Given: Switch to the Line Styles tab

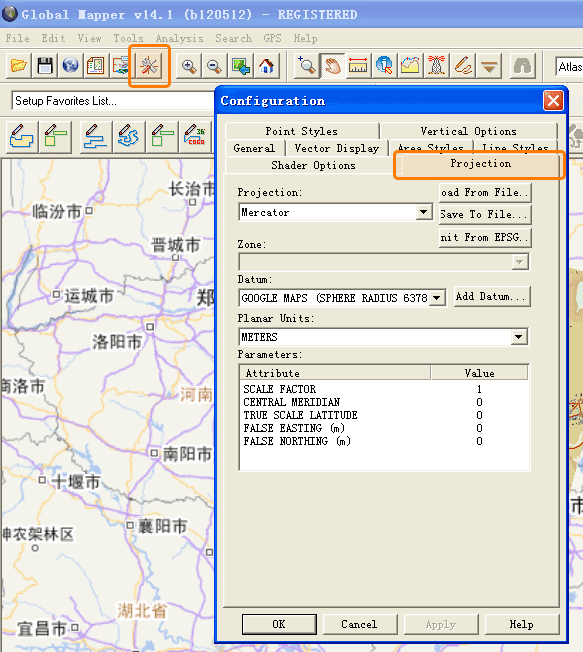Looking at the screenshot, I should (x=515, y=147).
